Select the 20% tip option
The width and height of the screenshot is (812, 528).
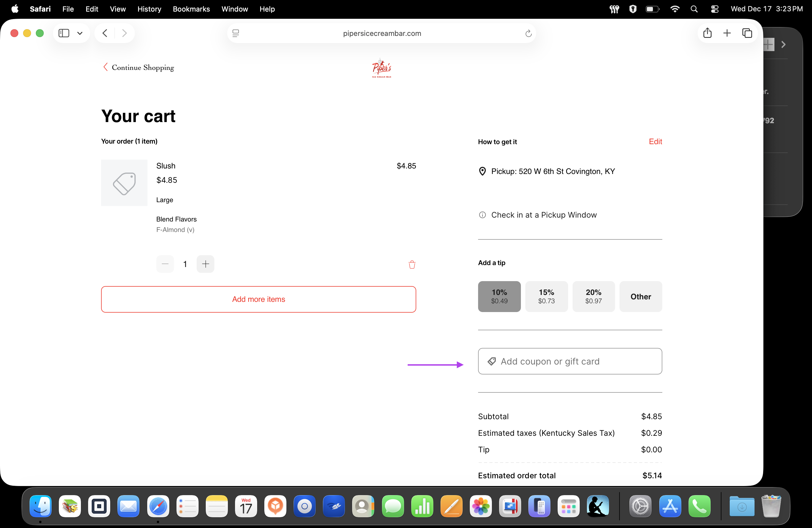point(593,296)
